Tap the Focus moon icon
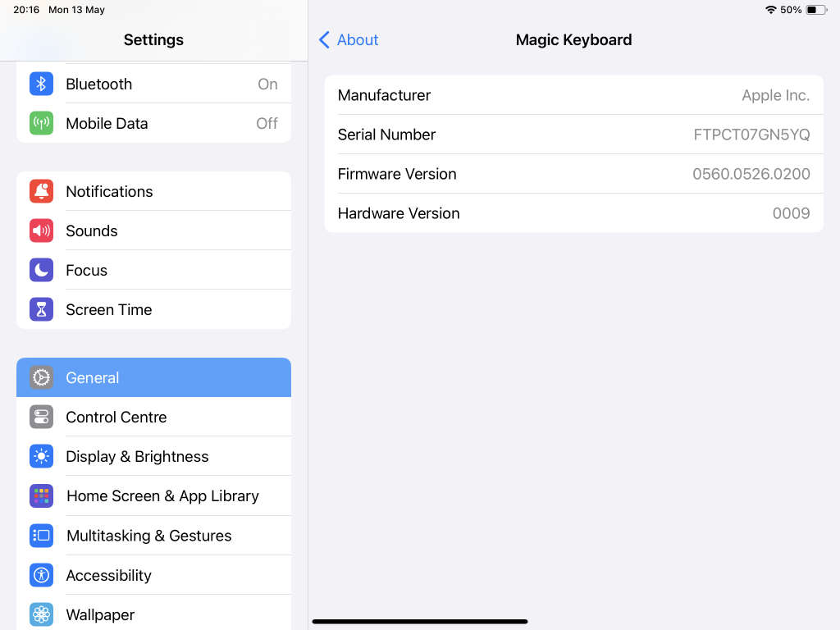 click(x=41, y=270)
